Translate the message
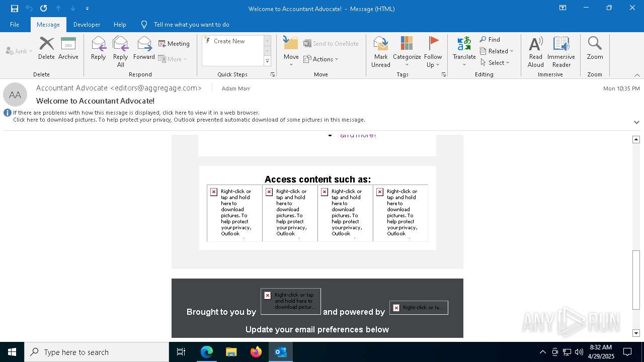The height and width of the screenshot is (362, 644). [x=464, y=51]
